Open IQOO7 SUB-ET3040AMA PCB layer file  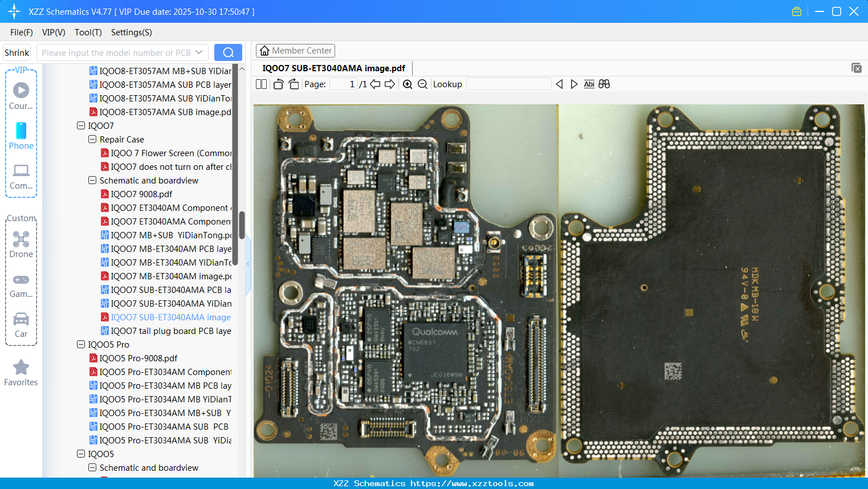click(x=171, y=290)
